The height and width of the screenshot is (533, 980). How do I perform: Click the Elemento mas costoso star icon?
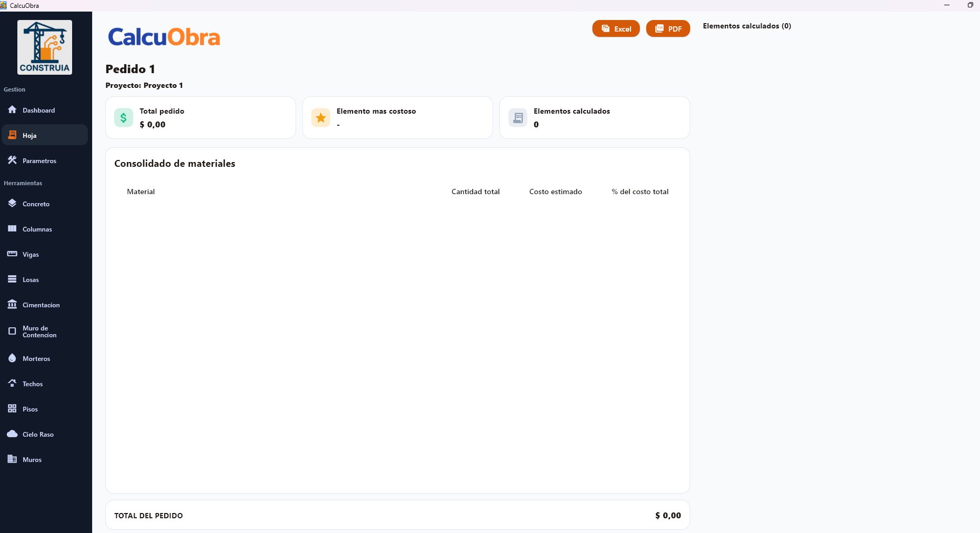[321, 118]
